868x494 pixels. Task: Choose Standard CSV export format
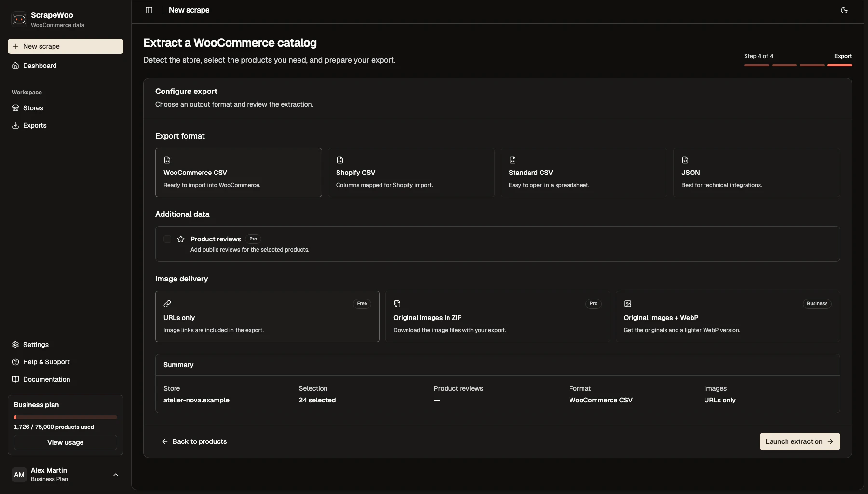point(584,173)
